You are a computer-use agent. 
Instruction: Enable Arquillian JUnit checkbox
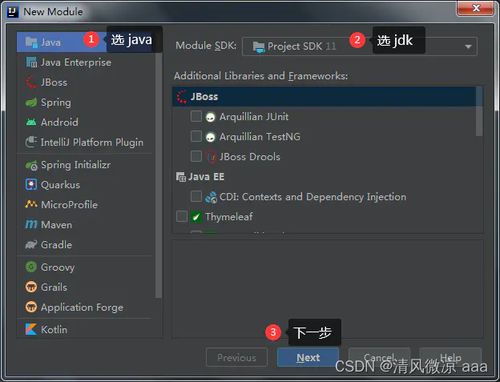(x=196, y=116)
